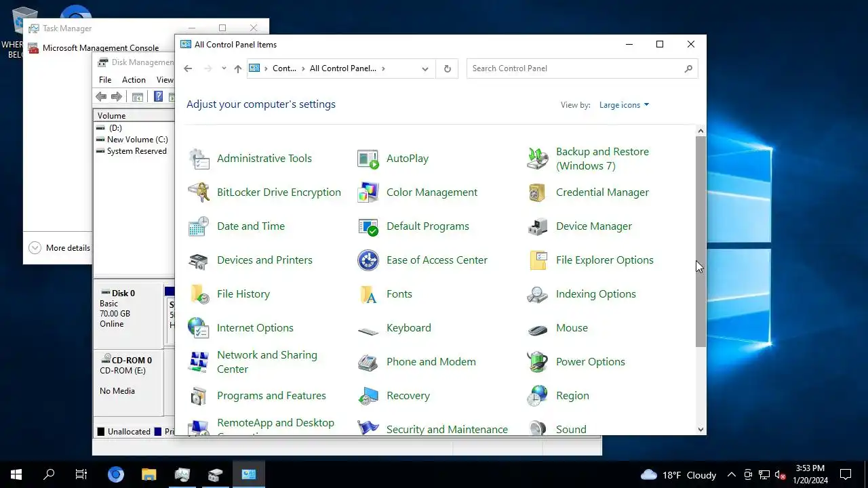Click Control Panel vertical scrollbar thumb
The image size is (868, 488).
point(701,241)
